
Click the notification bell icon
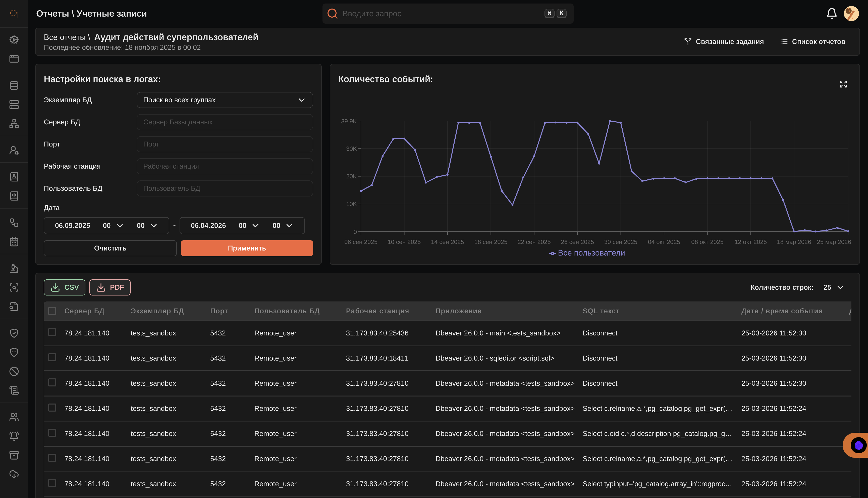point(831,14)
